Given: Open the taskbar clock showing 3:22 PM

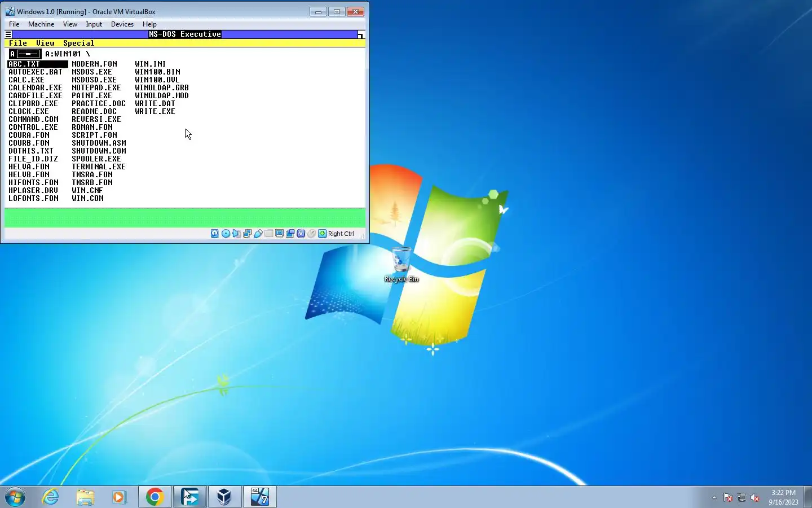Looking at the screenshot, I should [x=783, y=497].
